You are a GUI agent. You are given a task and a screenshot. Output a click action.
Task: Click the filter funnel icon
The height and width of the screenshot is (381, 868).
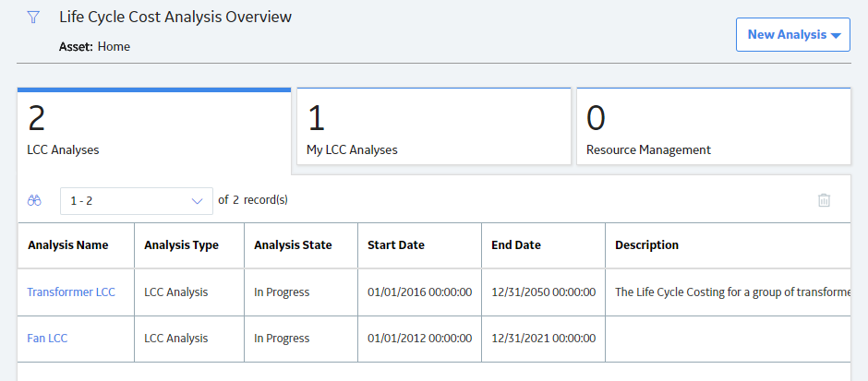[x=33, y=18]
